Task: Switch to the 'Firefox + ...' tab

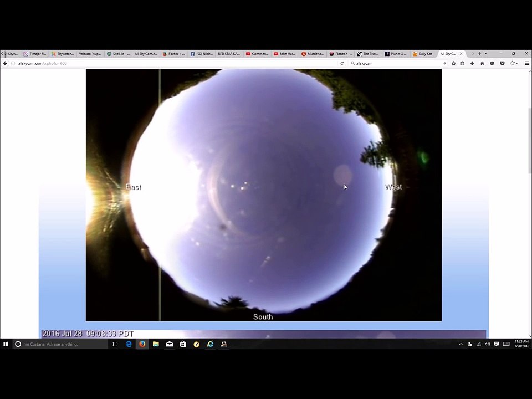Action: coord(173,54)
